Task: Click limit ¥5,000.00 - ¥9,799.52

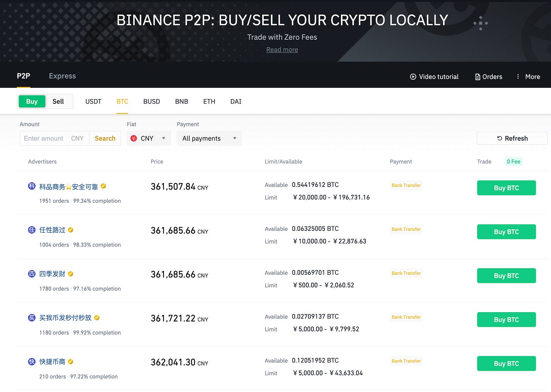Action: [326, 329]
